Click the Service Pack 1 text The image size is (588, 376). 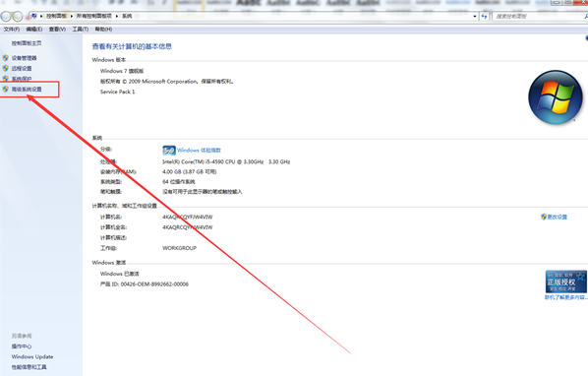(x=117, y=92)
